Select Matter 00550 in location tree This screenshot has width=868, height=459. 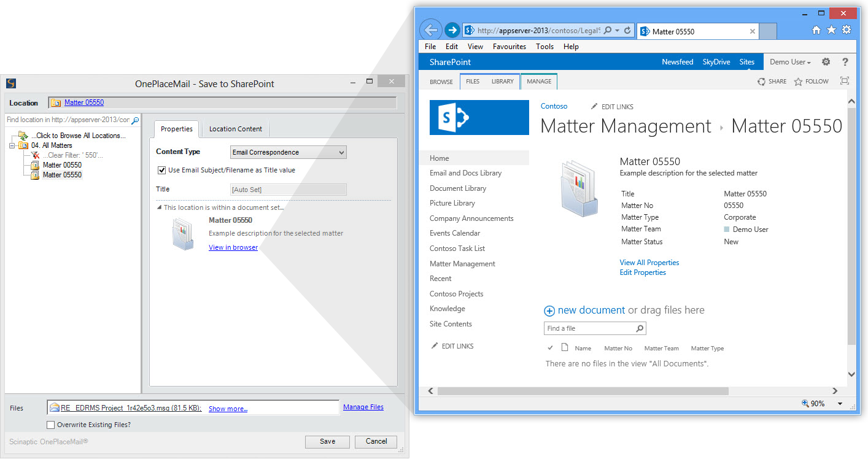[x=62, y=165]
